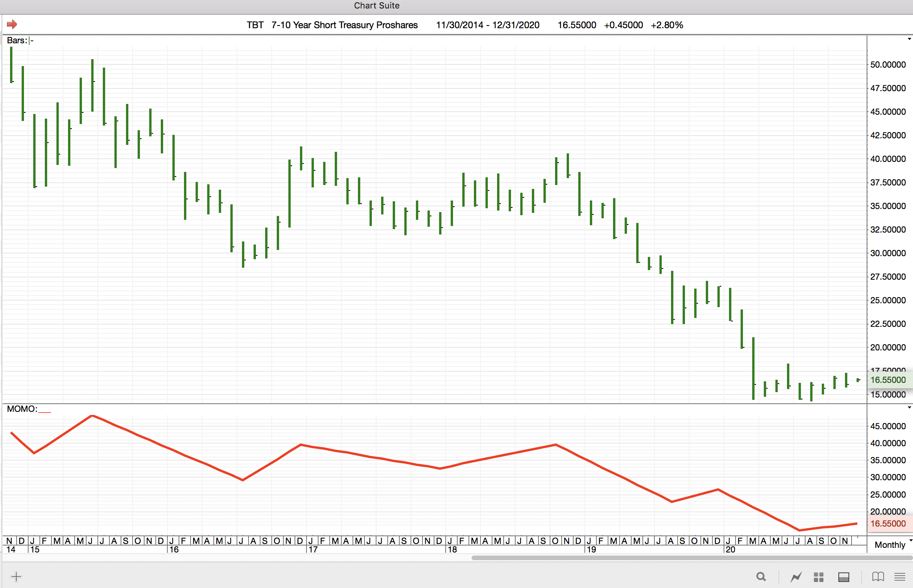Click the Bars indicator label
913x588 pixels.
coord(17,40)
